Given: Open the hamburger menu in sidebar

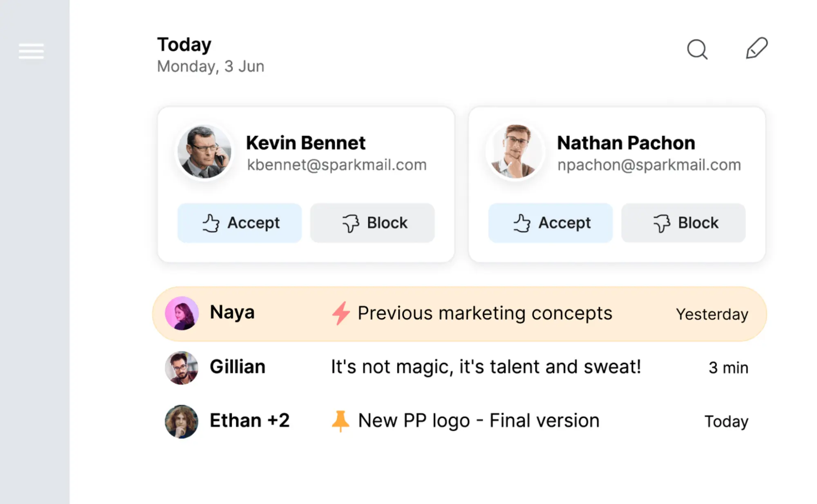Looking at the screenshot, I should click(31, 51).
